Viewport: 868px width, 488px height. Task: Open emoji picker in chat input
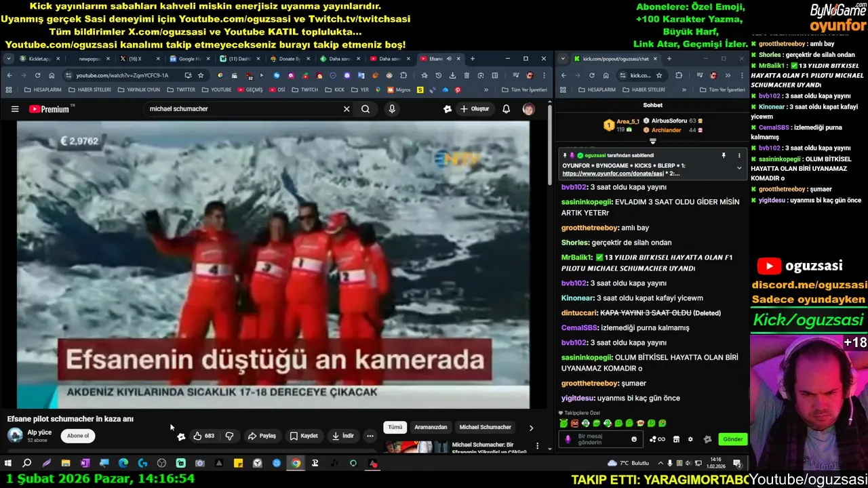click(634, 439)
